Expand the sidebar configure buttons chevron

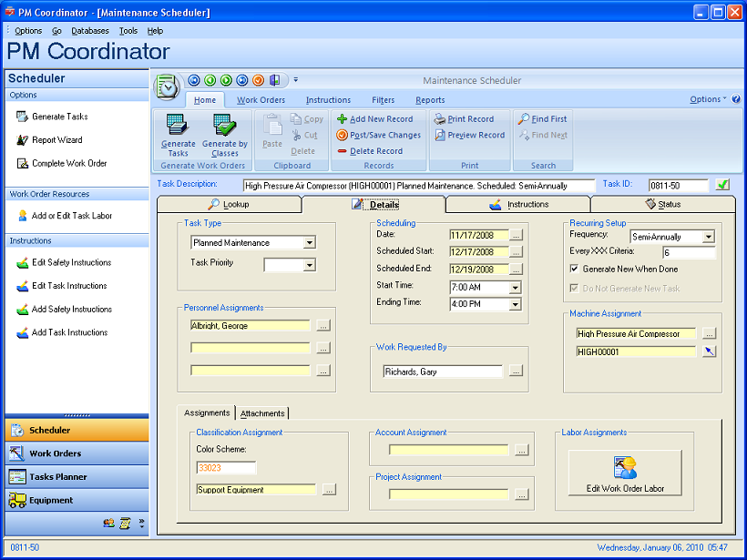pyautogui.click(x=141, y=524)
